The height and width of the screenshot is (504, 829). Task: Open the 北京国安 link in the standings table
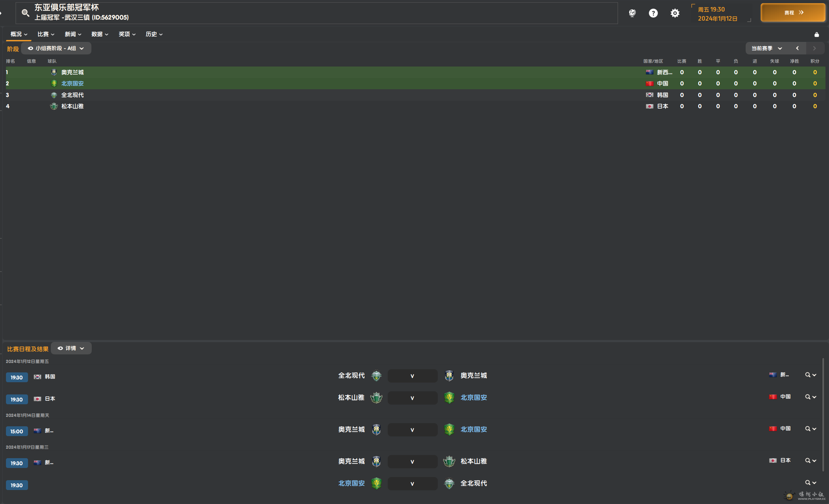tap(72, 83)
